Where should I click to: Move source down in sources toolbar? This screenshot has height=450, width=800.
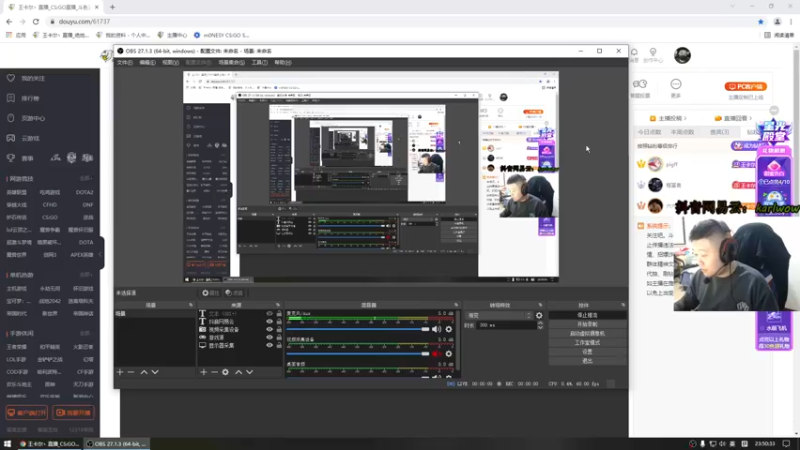point(249,372)
